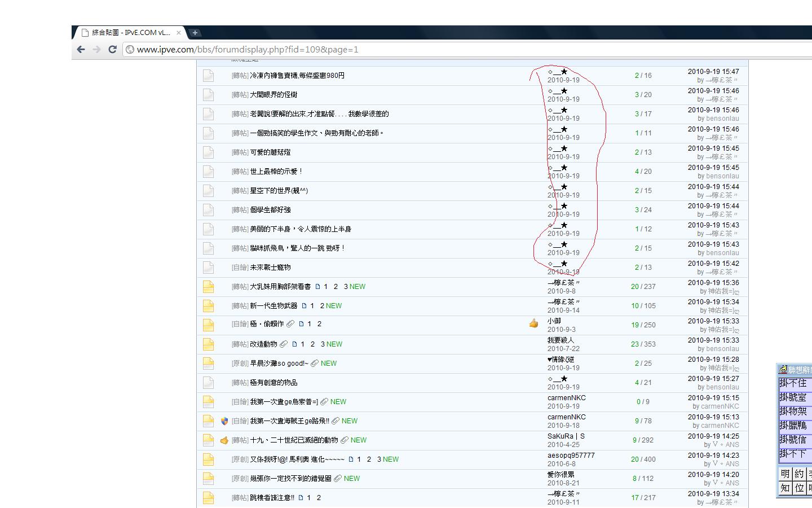Click the thumbs-up icon beside author 小御
812x508 pixels.
coord(533,323)
